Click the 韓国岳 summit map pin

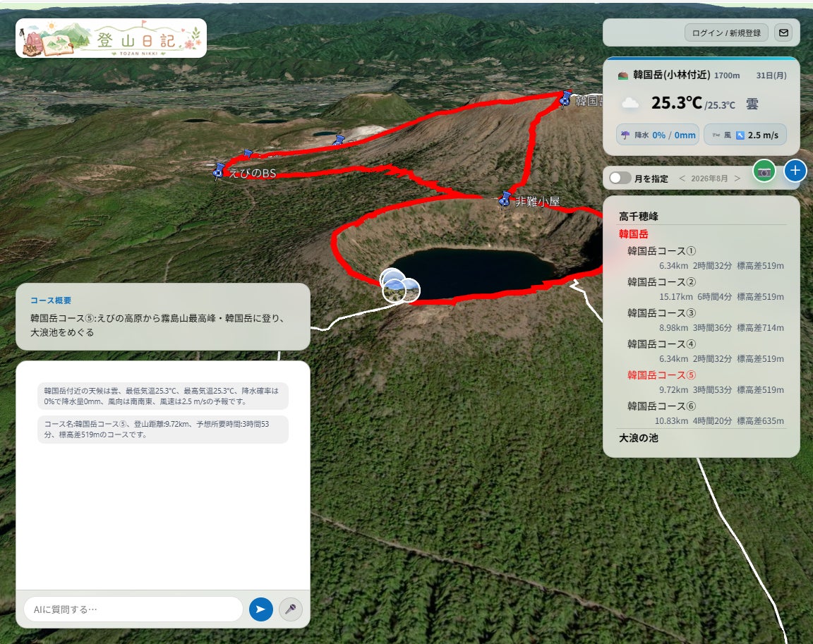565,99
